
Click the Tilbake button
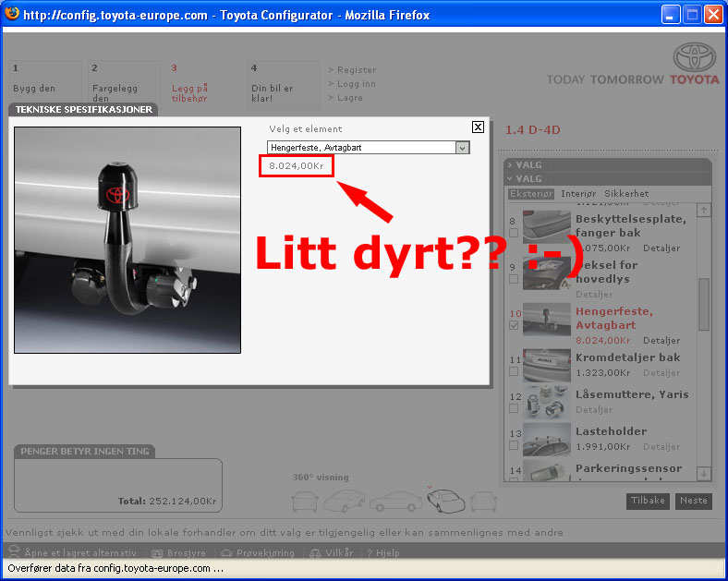(x=649, y=501)
